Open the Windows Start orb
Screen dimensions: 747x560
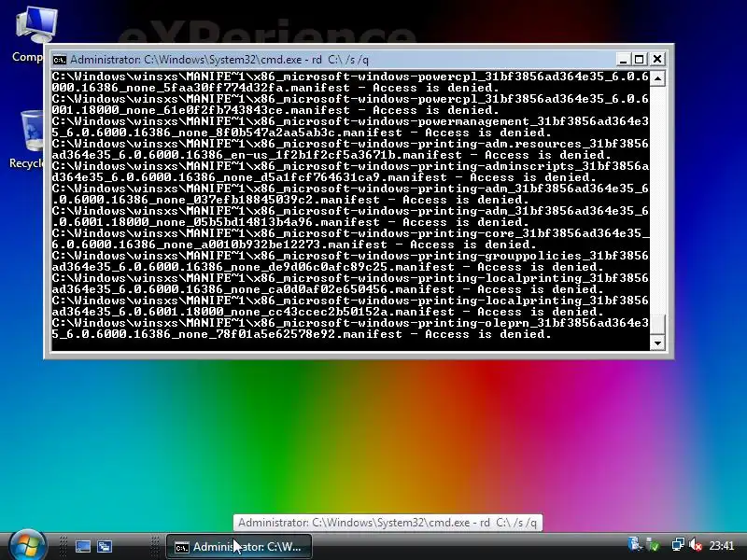pyautogui.click(x=27, y=546)
